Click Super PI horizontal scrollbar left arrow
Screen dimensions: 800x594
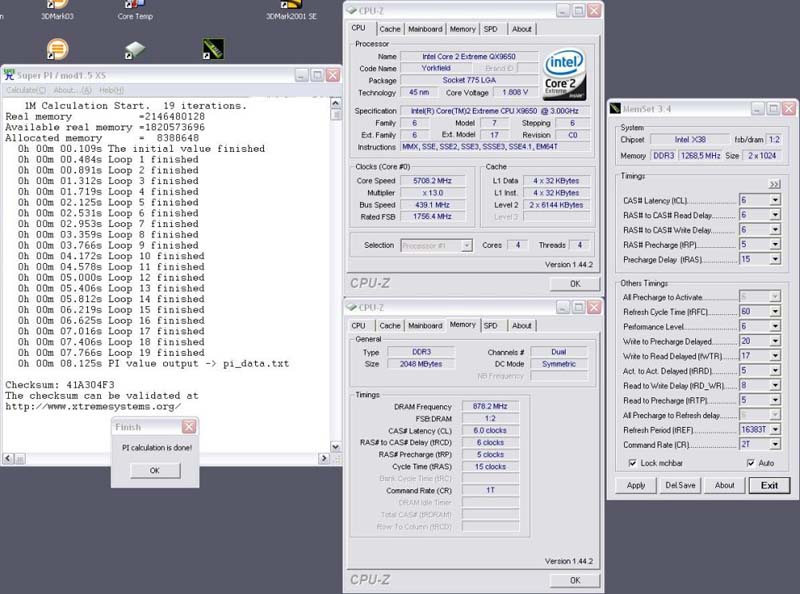pos(8,458)
